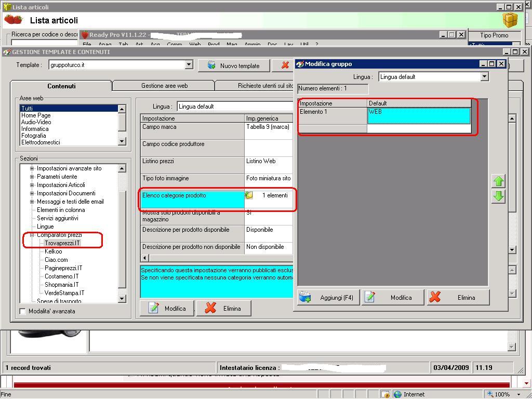Viewport: 532px width, 399px height.
Task: Expand Messaggi e testi delle email node
Action: 32,202
